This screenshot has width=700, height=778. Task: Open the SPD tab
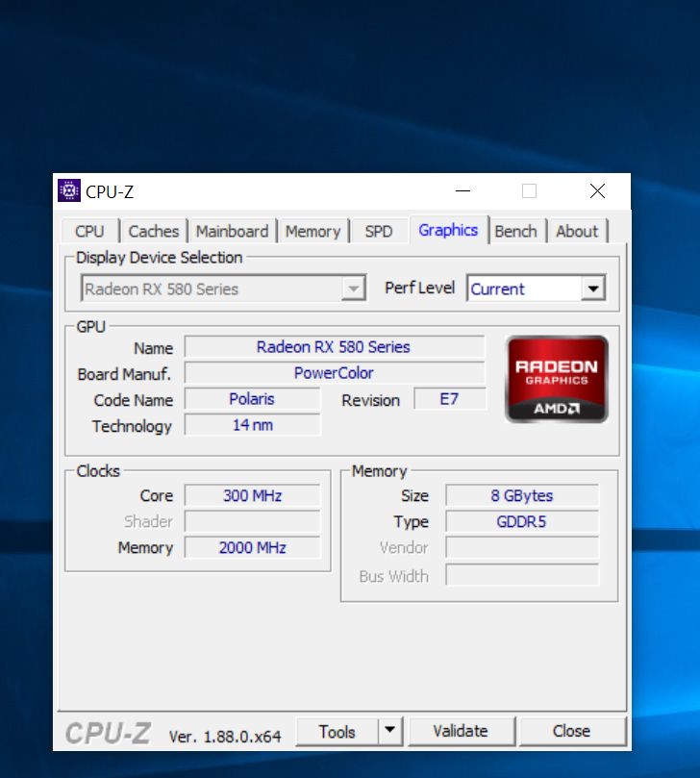pyautogui.click(x=379, y=231)
